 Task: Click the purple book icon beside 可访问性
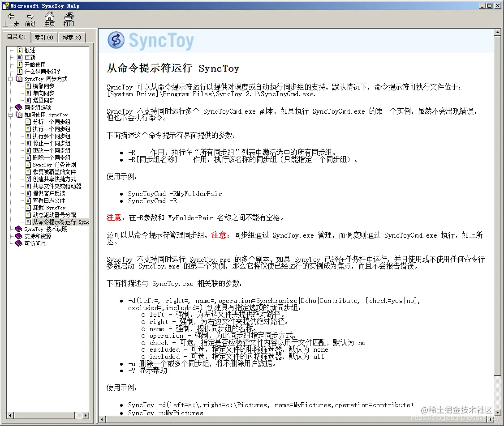19,243
